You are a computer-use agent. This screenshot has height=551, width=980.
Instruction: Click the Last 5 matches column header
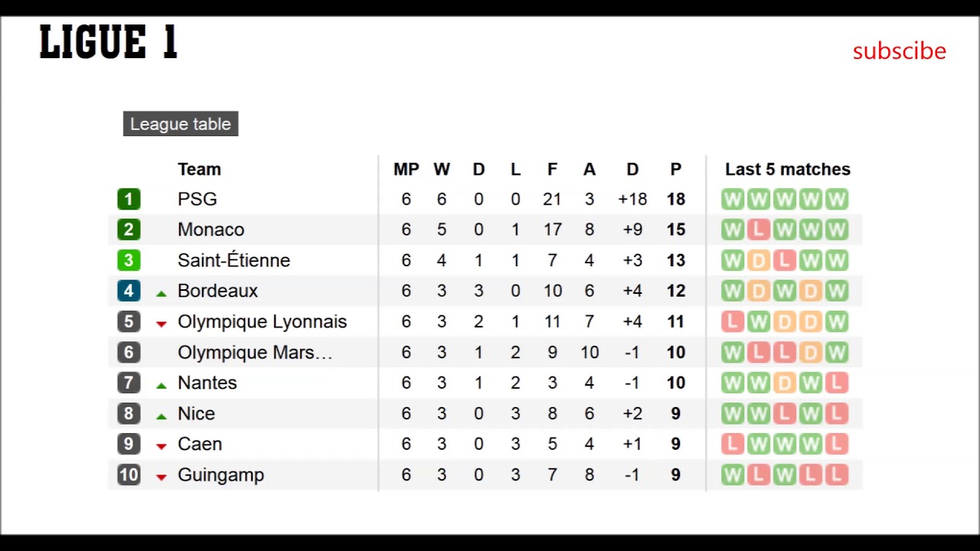(x=787, y=169)
